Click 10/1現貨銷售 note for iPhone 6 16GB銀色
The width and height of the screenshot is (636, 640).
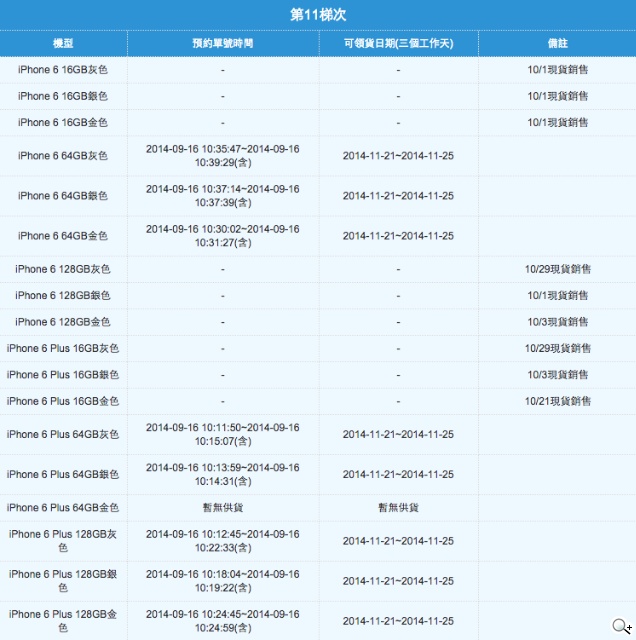pos(558,96)
